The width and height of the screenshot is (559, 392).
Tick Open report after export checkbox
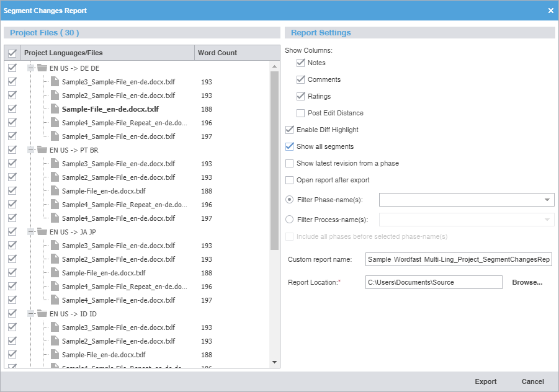click(x=289, y=180)
